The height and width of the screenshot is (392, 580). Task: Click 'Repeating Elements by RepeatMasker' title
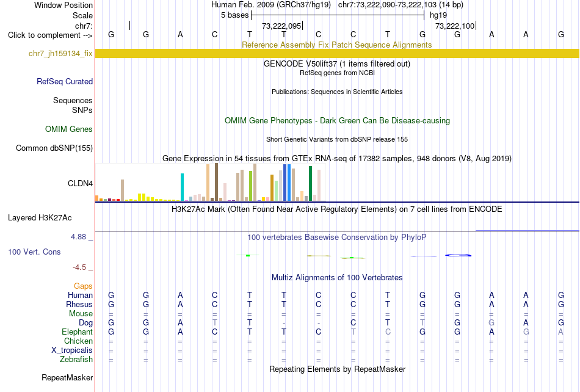pos(338,369)
